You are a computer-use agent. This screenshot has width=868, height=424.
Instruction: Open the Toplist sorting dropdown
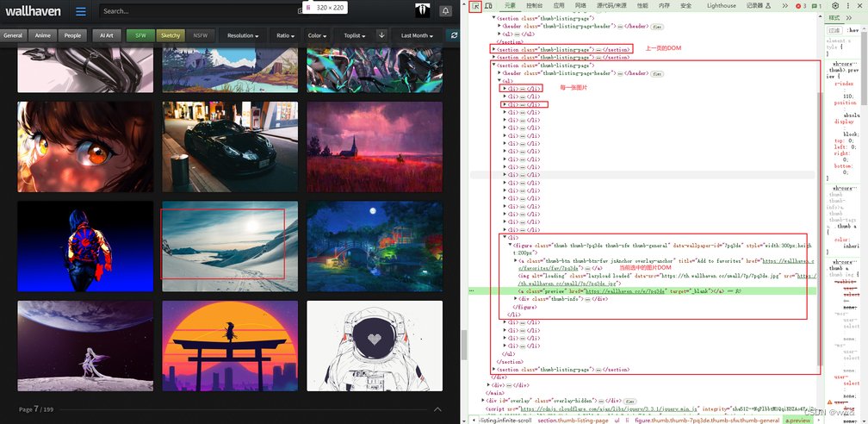coord(354,35)
